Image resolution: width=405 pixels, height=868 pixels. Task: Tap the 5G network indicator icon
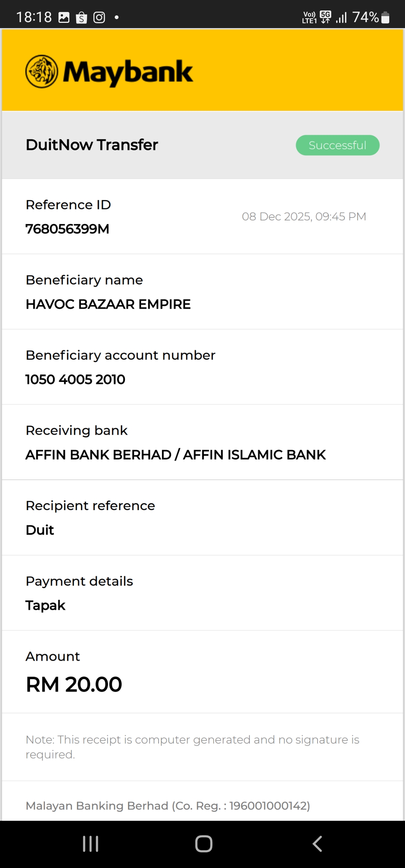(x=325, y=17)
